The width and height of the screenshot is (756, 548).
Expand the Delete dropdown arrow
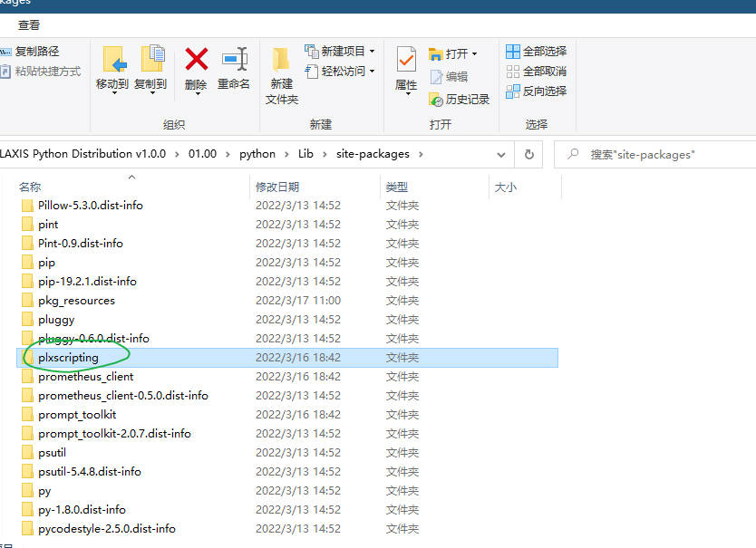pos(198,93)
